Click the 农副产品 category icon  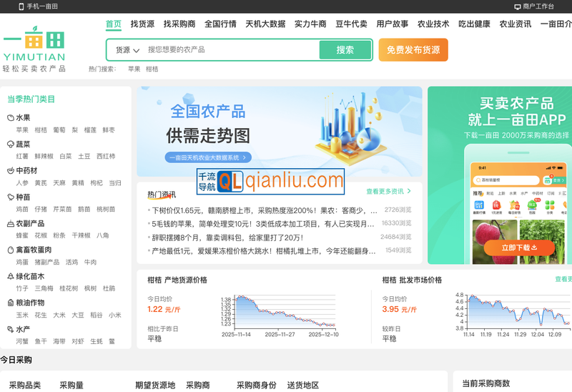(11, 224)
